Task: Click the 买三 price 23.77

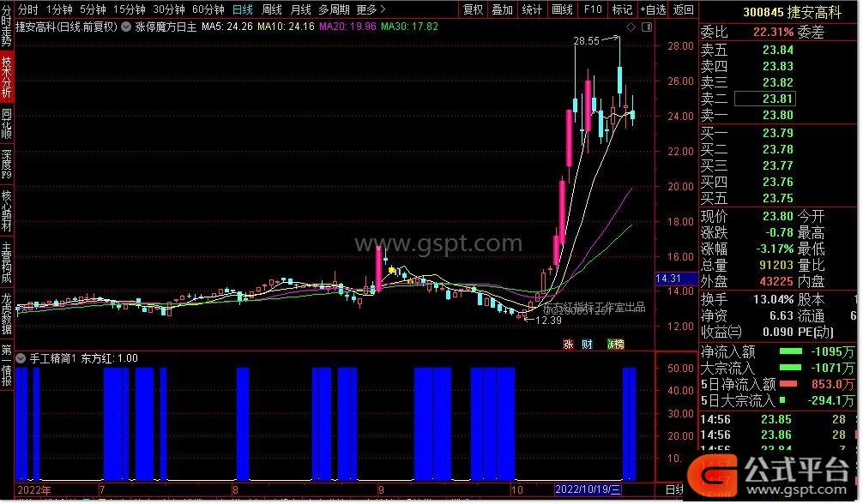Action: [x=778, y=165]
